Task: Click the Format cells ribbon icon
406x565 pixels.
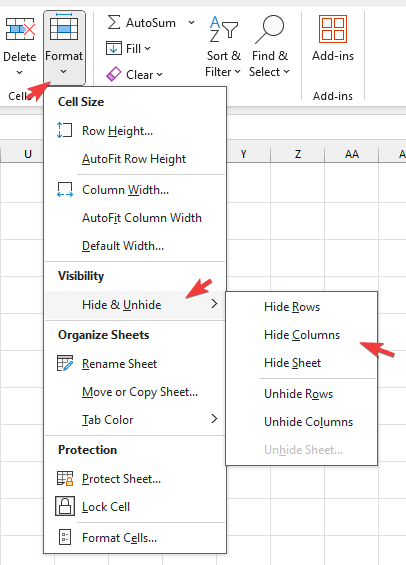Action: 64,27
